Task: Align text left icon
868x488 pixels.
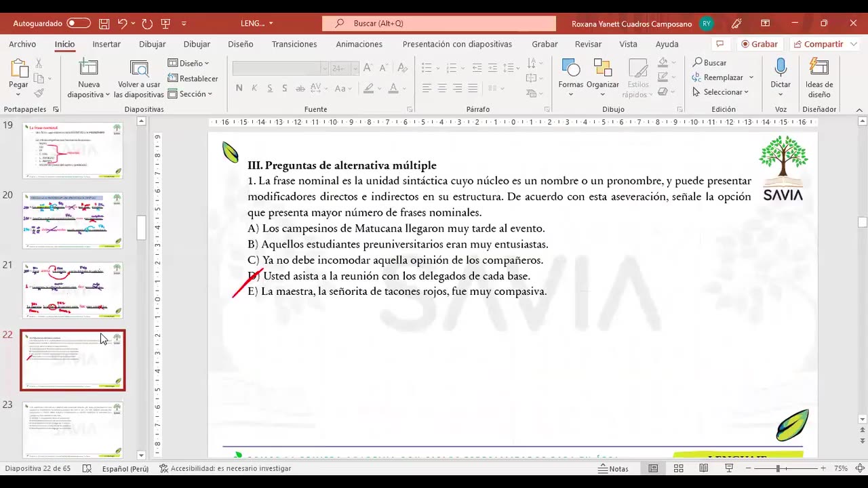Action: pos(427,88)
